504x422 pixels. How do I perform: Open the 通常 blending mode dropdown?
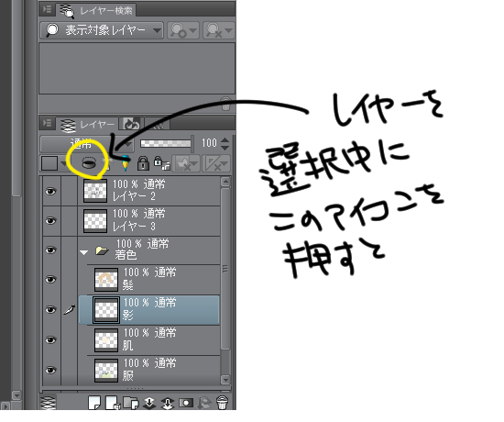point(86,143)
